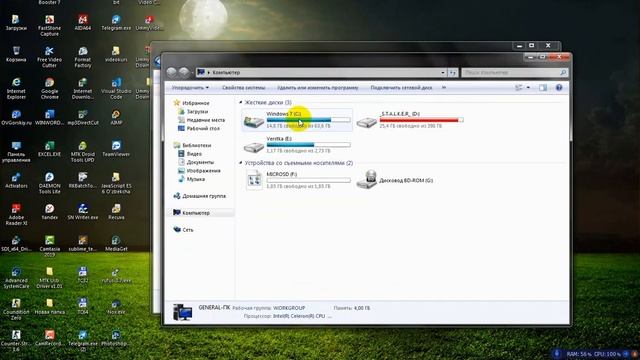The width and height of the screenshot is (640, 360).
Task: Open Visual Studio Code desktop shortcut
Action: (x=116, y=89)
